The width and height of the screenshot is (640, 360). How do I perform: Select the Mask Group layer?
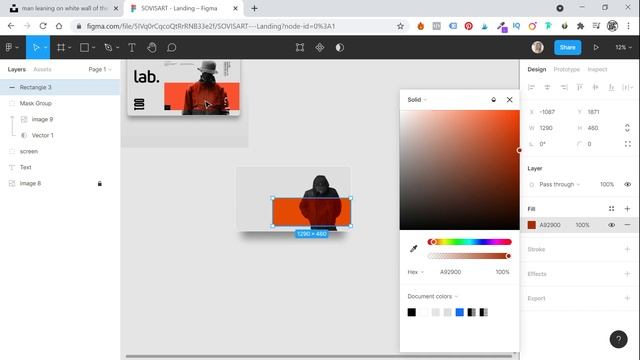(x=60, y=103)
